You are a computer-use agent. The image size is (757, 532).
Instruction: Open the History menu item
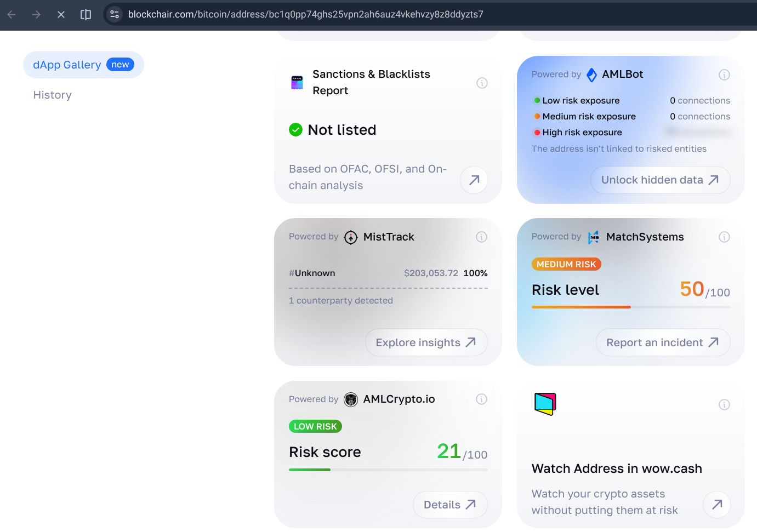(x=52, y=95)
